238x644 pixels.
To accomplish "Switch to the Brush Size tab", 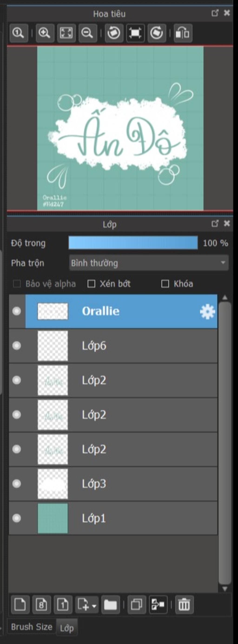I will pos(32,627).
